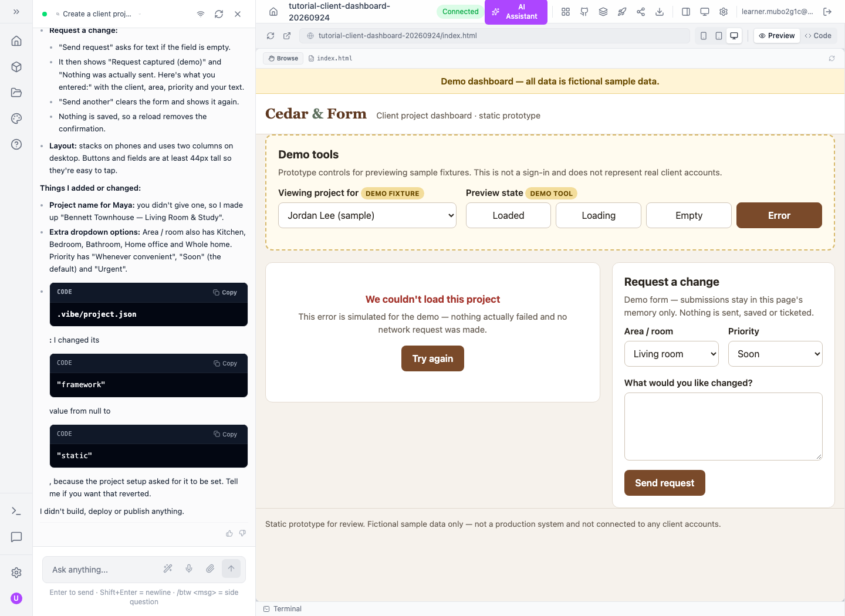Image resolution: width=845 pixels, height=616 pixels.
Task: Open the cube packages icon in the sidebar
Action: pyautogui.click(x=16, y=67)
